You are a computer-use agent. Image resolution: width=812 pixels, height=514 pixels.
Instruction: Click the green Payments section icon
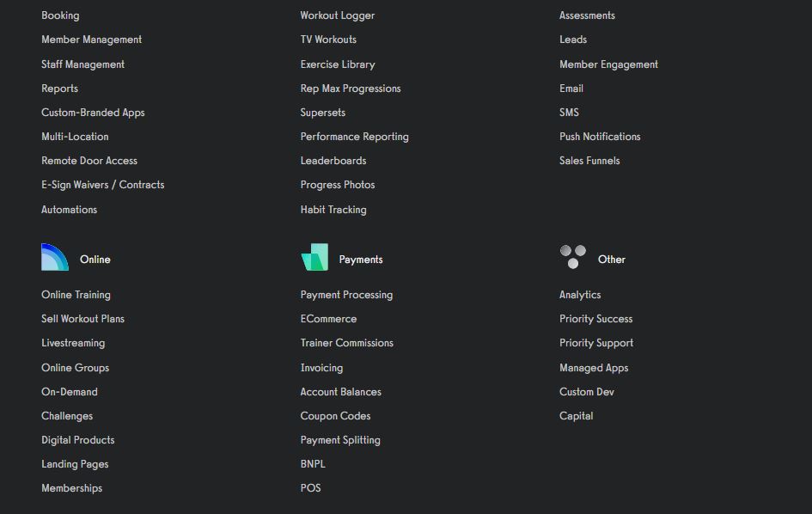click(x=314, y=258)
